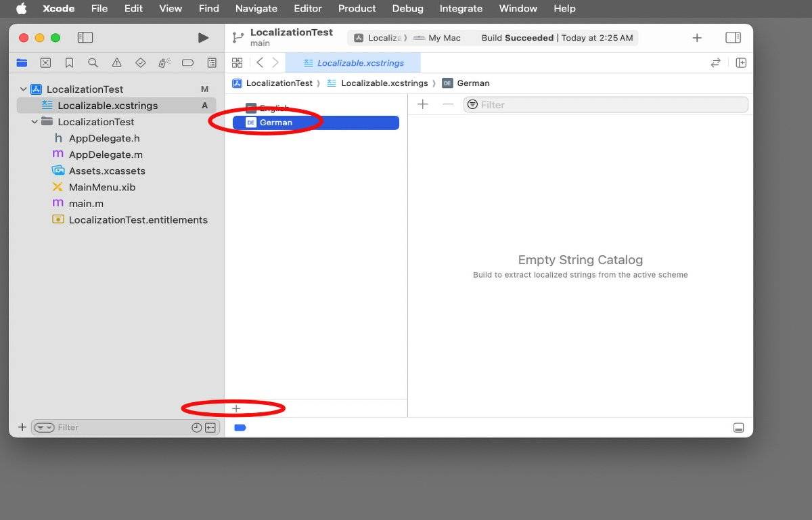Click the Bookmark navigator icon
This screenshot has width=812, height=520.
(69, 63)
